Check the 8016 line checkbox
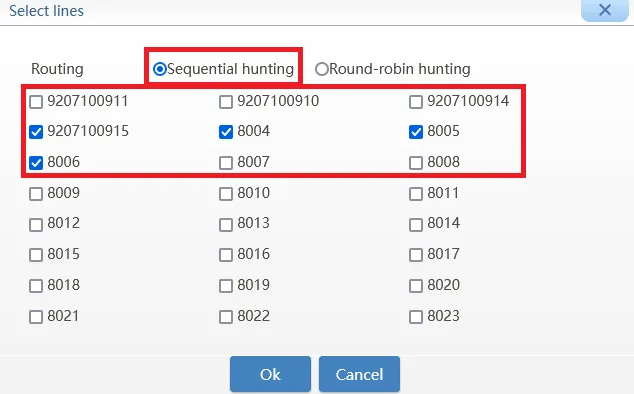 tap(226, 255)
